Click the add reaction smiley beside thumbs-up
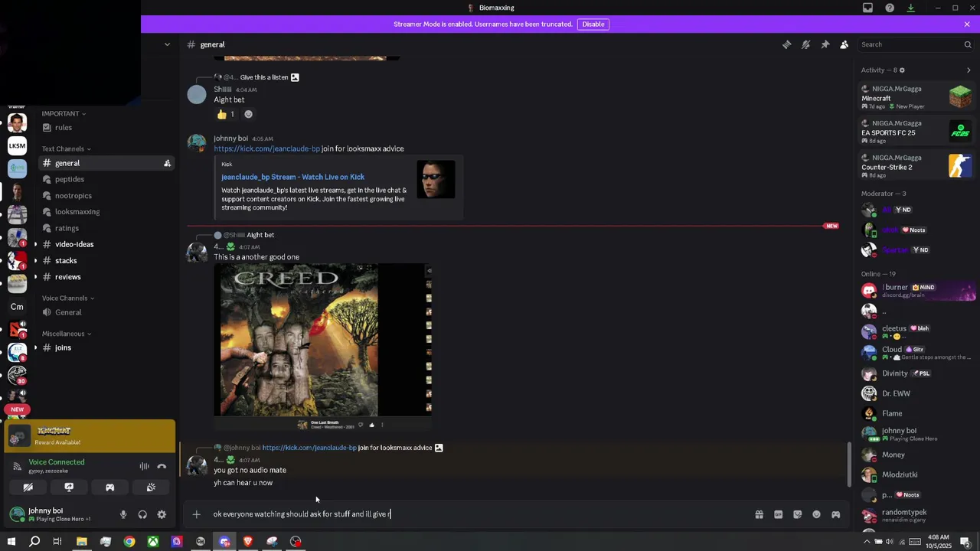This screenshot has width=980, height=551. (x=248, y=114)
